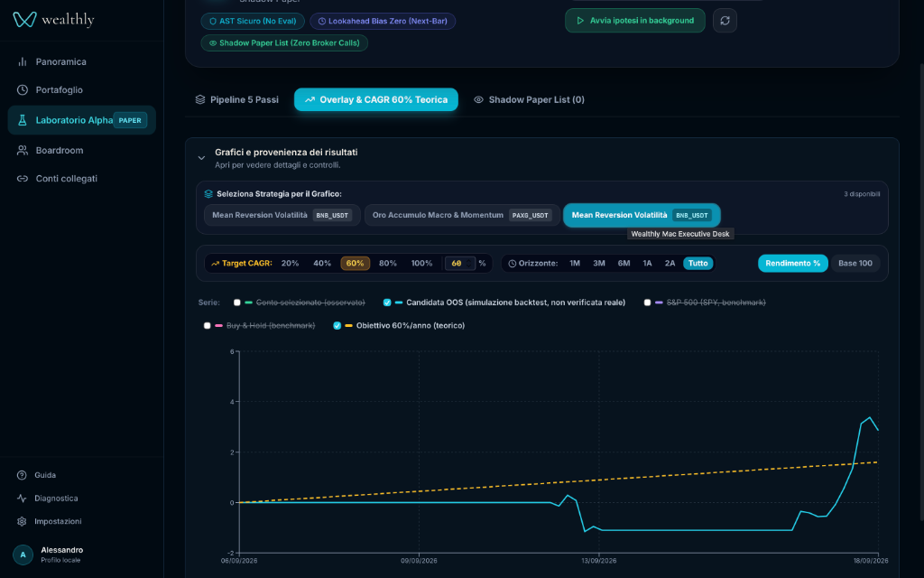
Task: Uncheck Candidata OOS series checkbox
Action: (387, 303)
